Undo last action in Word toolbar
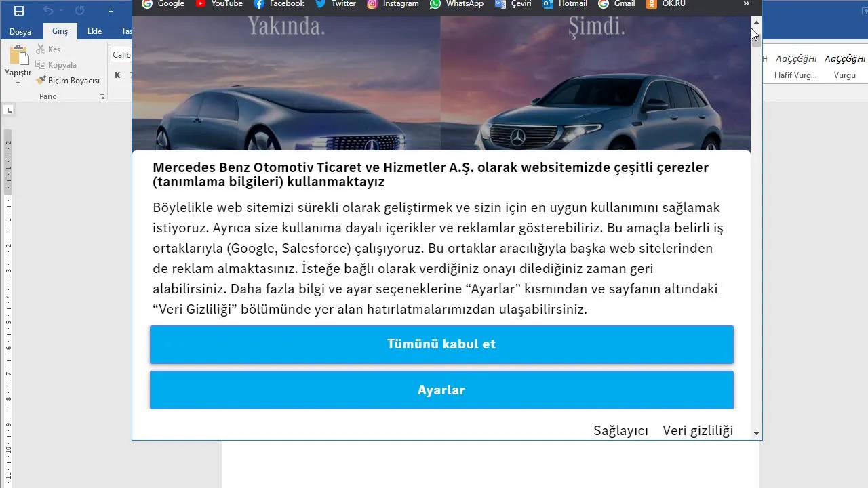The height and width of the screenshot is (488, 868). coord(48,11)
